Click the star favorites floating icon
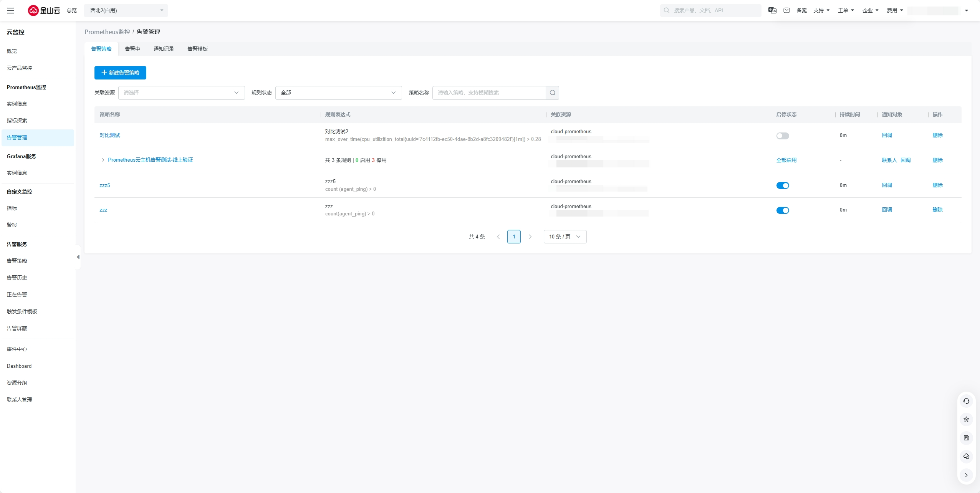980x493 pixels. 966,419
